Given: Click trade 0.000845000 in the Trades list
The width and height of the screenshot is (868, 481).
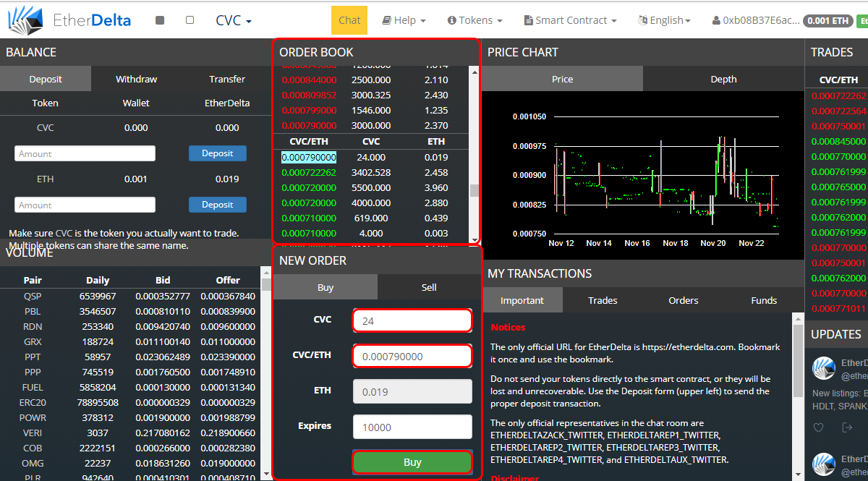Looking at the screenshot, I should (838, 141).
